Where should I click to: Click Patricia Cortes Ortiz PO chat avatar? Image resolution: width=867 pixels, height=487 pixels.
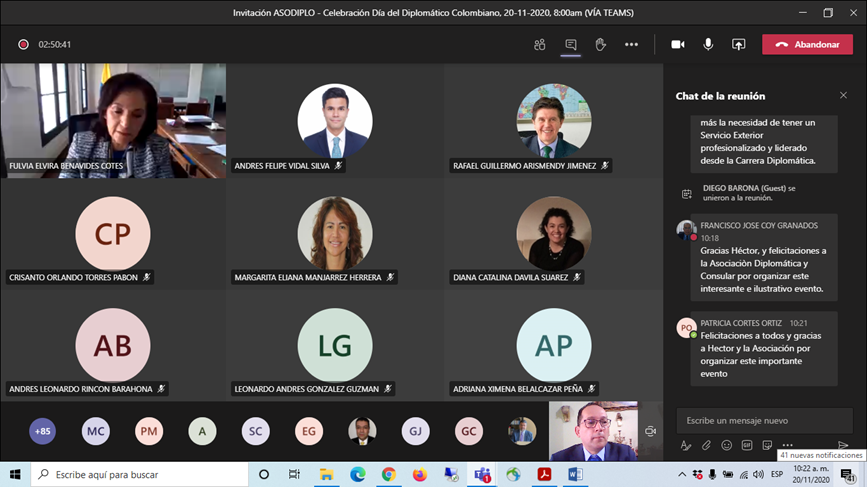(686, 328)
